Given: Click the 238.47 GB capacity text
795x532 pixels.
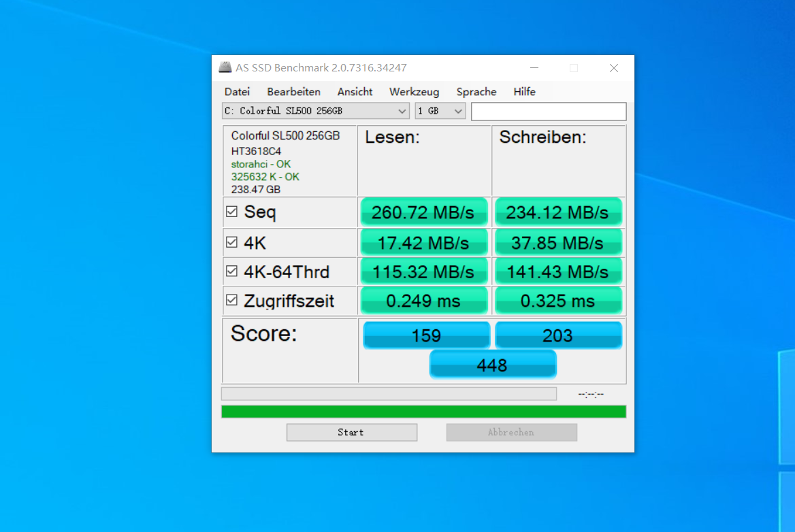Looking at the screenshot, I should 256,190.
